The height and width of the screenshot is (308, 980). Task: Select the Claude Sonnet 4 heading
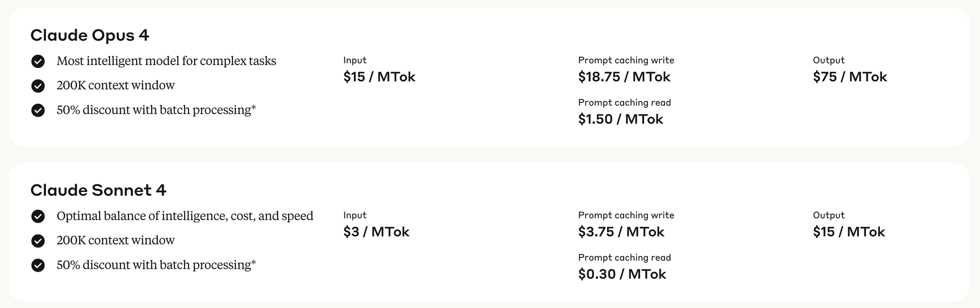tap(98, 190)
